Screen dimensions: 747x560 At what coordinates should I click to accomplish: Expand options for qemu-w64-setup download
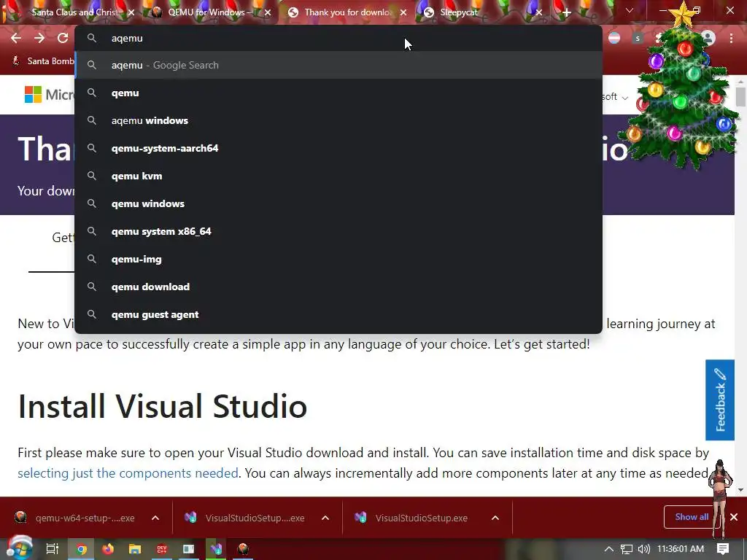click(x=155, y=518)
